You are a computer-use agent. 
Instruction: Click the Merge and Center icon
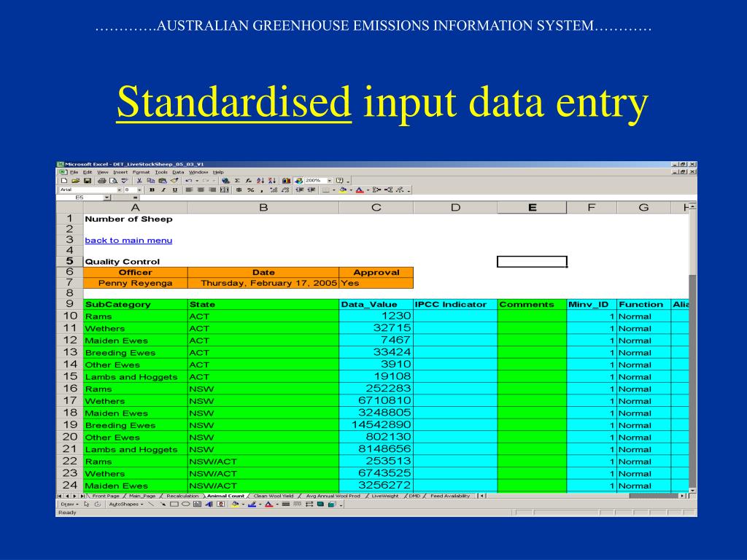(x=225, y=190)
